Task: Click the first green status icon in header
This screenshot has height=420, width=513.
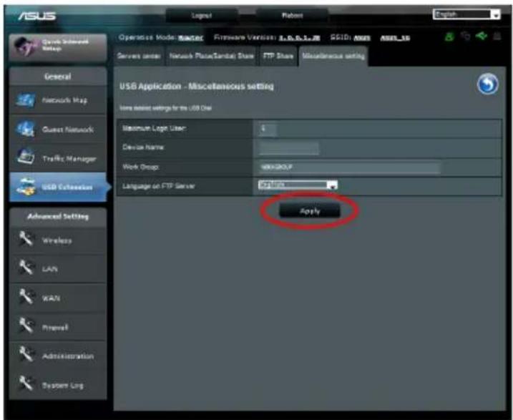Action: coord(449,36)
